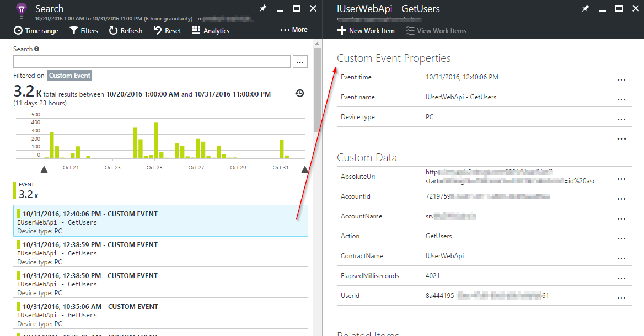
Task: Click the time history clock icon
Action: (x=299, y=93)
